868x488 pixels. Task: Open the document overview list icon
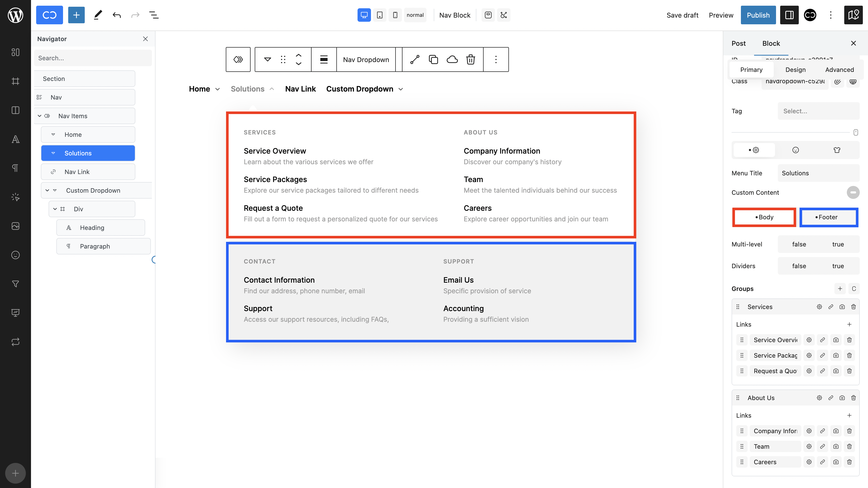click(x=154, y=15)
